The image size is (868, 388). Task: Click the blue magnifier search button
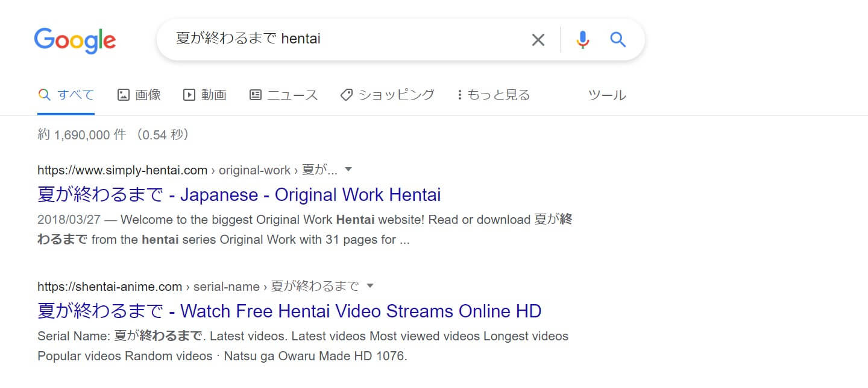coord(618,40)
